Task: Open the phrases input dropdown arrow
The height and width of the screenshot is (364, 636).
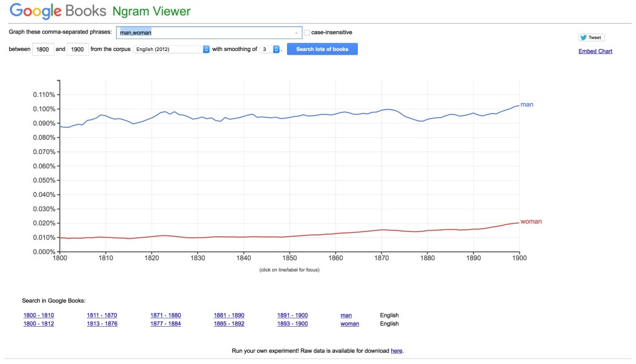Action: pos(296,32)
